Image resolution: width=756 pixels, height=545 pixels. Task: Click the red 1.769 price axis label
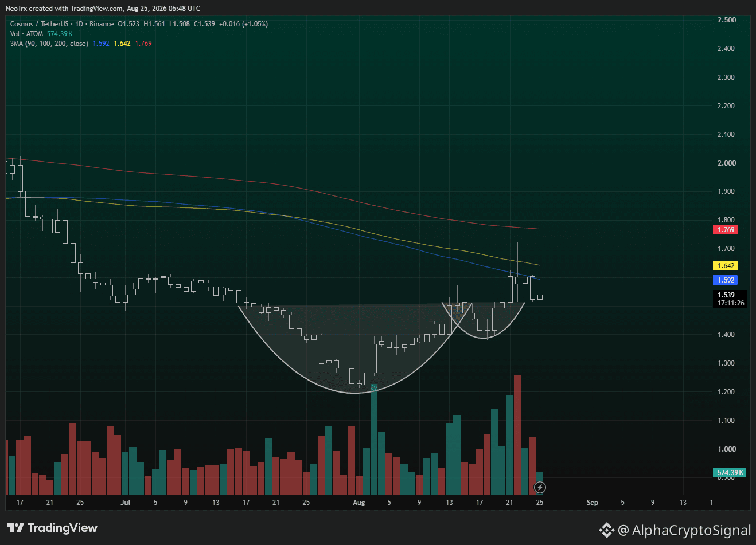point(726,230)
